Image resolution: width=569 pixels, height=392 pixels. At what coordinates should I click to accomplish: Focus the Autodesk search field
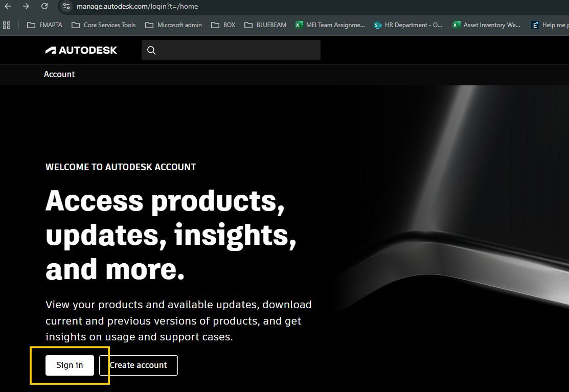pyautogui.click(x=231, y=50)
